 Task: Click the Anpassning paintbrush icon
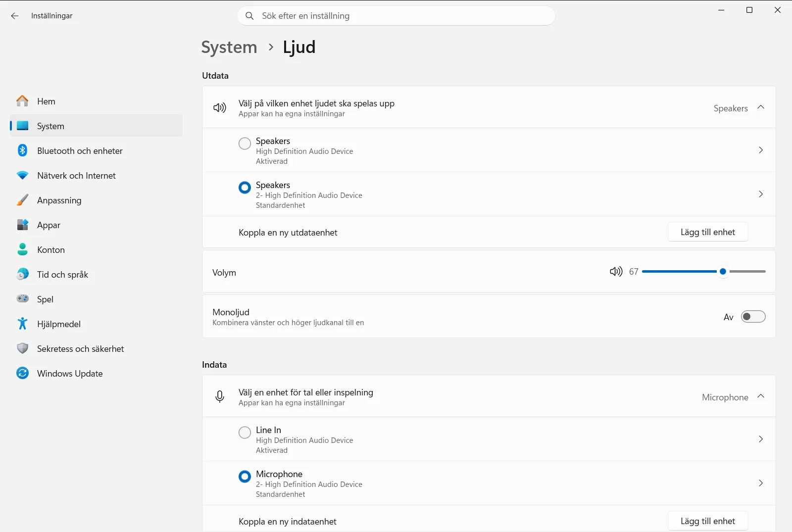point(22,200)
